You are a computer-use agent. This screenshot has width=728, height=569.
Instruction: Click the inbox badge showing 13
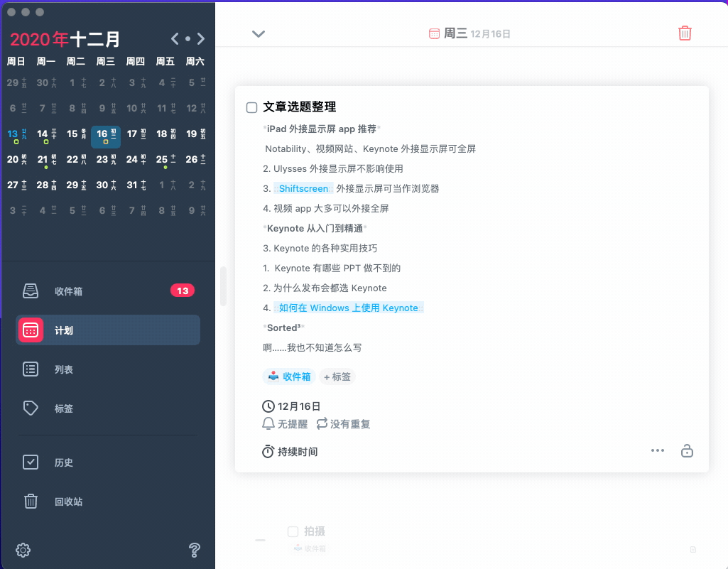tap(183, 291)
